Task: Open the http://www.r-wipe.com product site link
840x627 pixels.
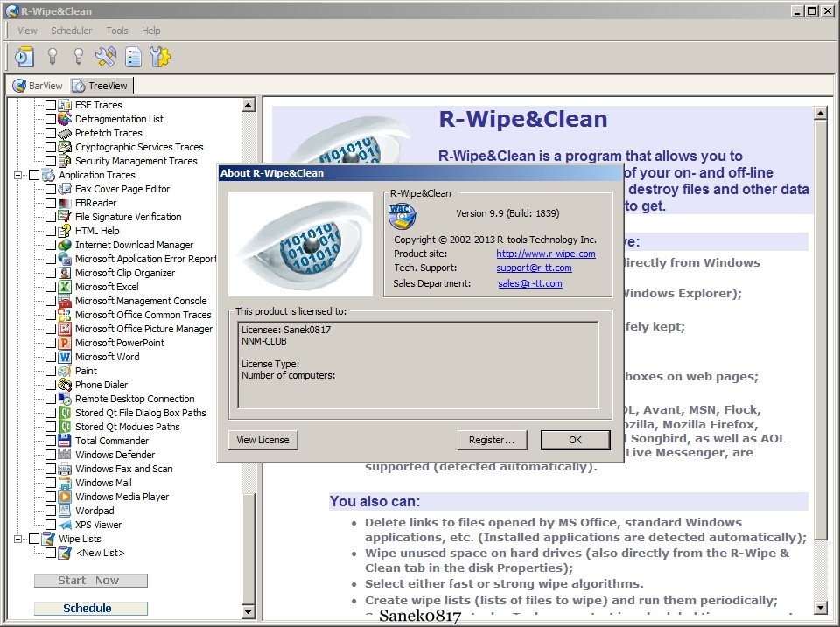Action: pos(545,254)
